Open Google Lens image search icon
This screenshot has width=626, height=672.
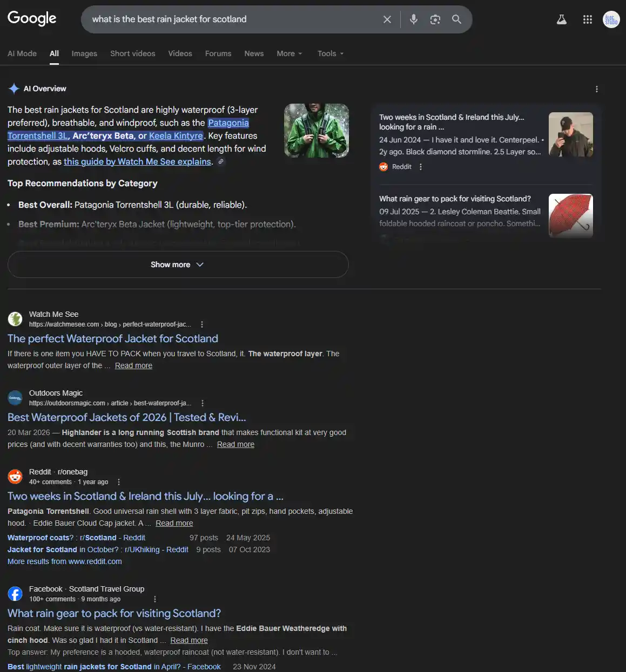pyautogui.click(x=435, y=19)
